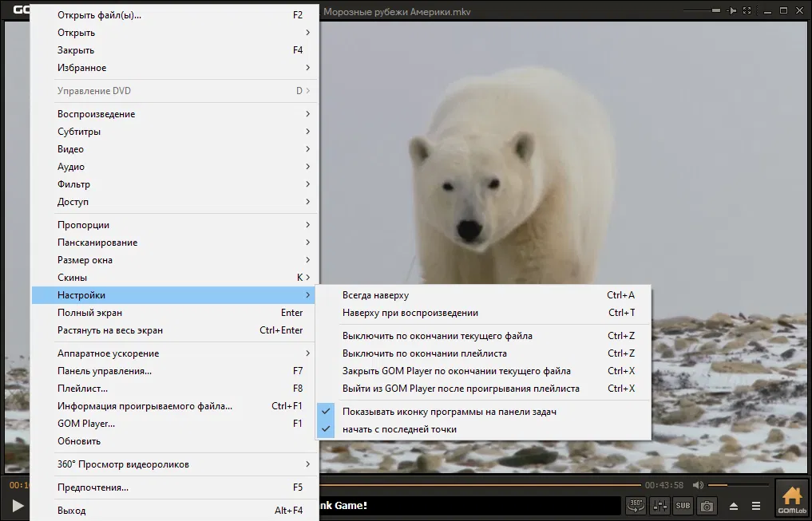The width and height of the screenshot is (812, 521).
Task: Open the equalizer control panel icon
Action: (660, 505)
